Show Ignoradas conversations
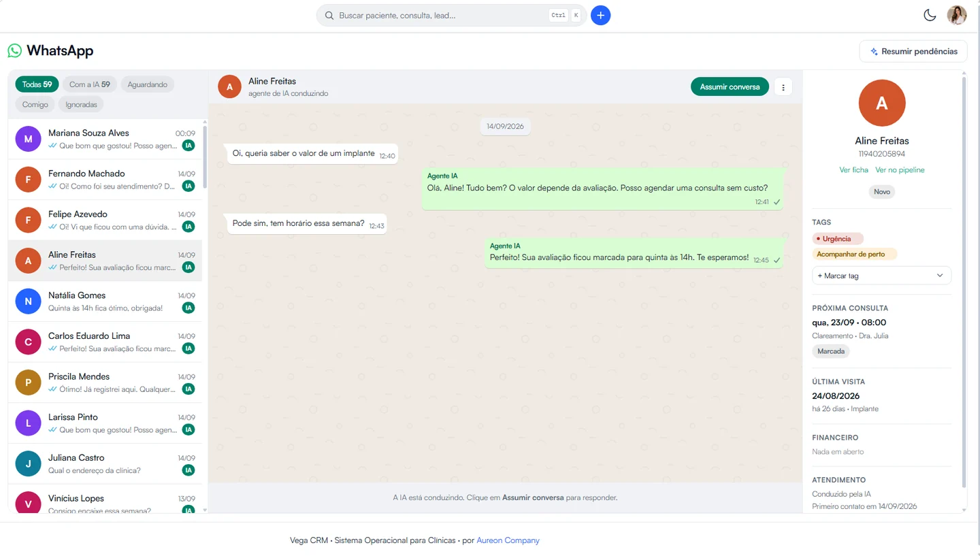The width and height of the screenshot is (980, 556). pyautogui.click(x=81, y=104)
